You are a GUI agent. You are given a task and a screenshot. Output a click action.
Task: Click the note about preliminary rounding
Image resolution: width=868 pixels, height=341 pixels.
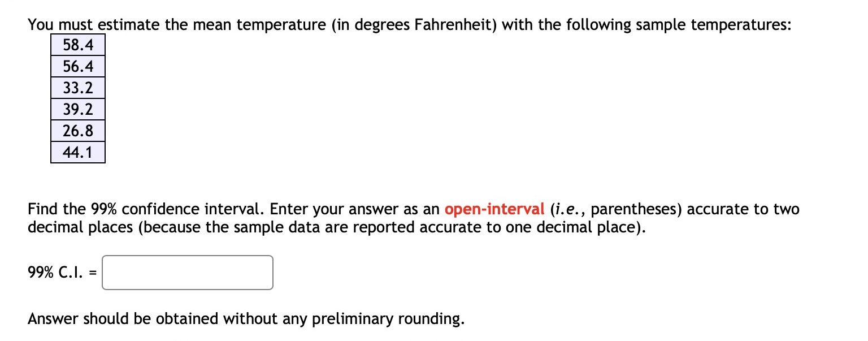245,318
